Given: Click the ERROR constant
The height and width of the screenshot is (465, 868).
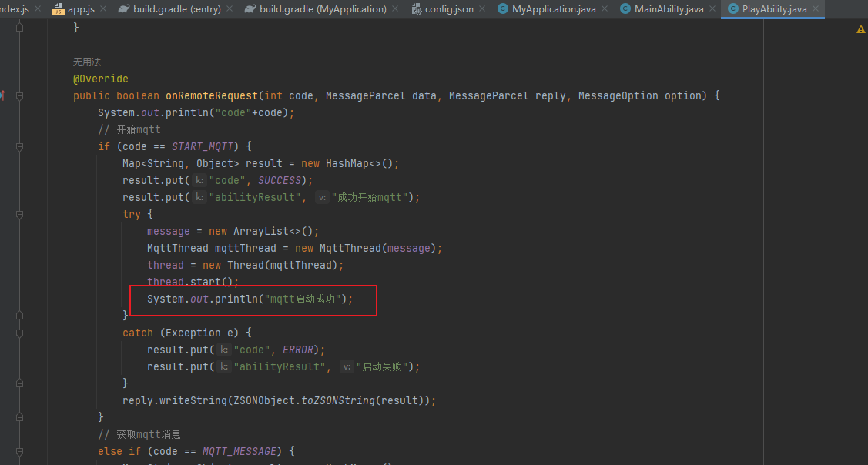Looking at the screenshot, I should [298, 350].
